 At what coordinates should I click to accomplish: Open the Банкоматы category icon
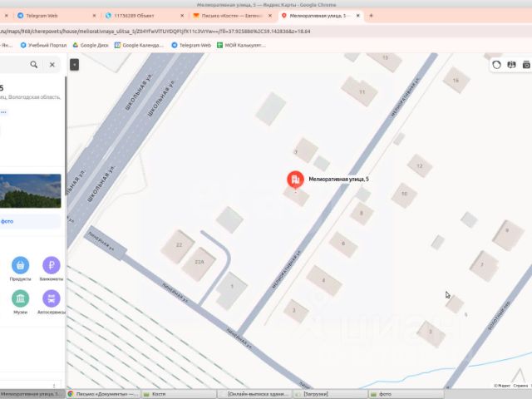pos(52,265)
